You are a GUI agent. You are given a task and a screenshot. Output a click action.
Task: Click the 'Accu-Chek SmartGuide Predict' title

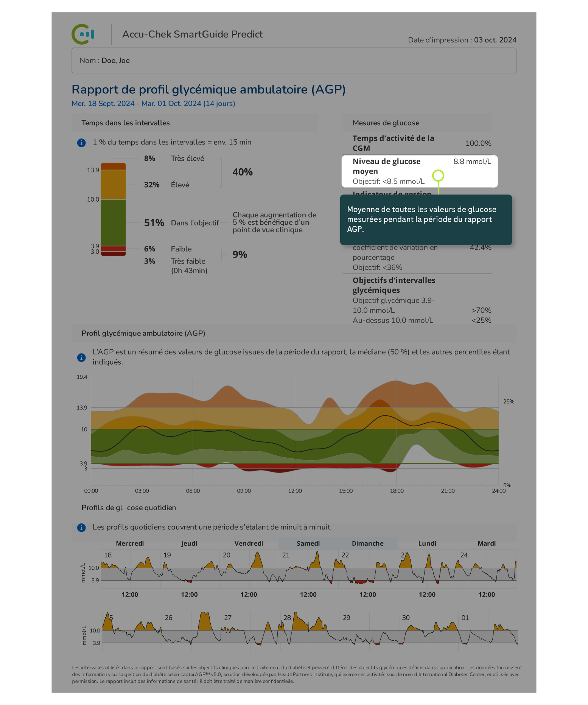pyautogui.click(x=192, y=34)
